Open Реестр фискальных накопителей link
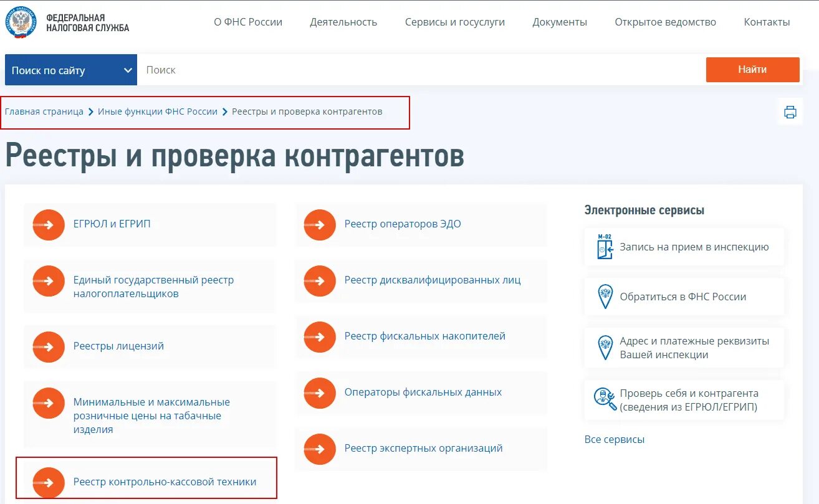Image resolution: width=819 pixels, height=504 pixels. tap(425, 336)
